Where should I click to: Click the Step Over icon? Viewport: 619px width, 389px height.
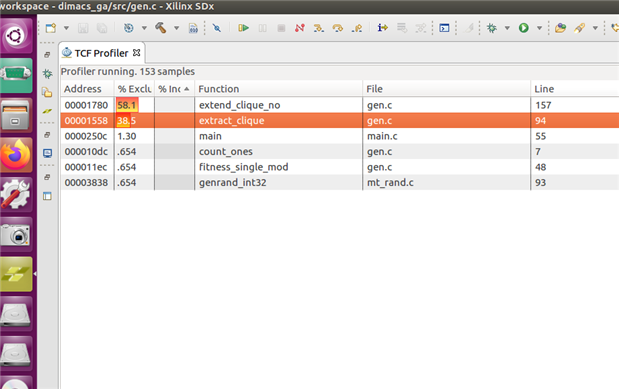point(338,28)
